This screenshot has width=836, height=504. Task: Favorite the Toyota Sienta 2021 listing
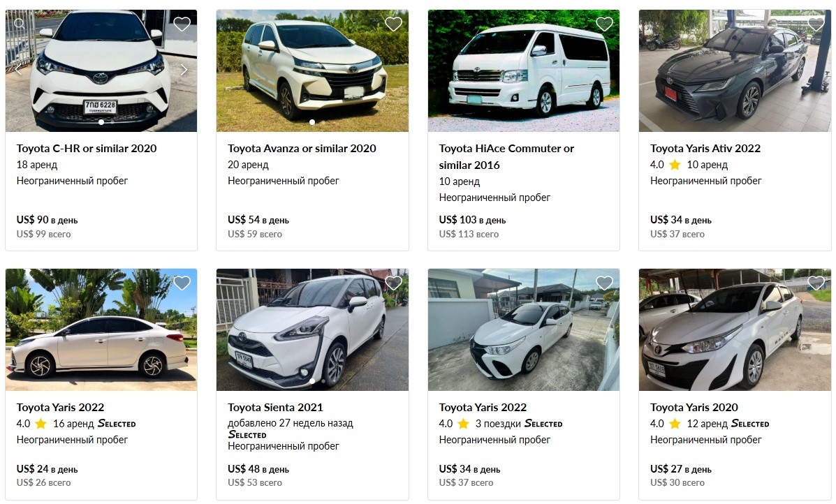pyautogui.click(x=393, y=283)
